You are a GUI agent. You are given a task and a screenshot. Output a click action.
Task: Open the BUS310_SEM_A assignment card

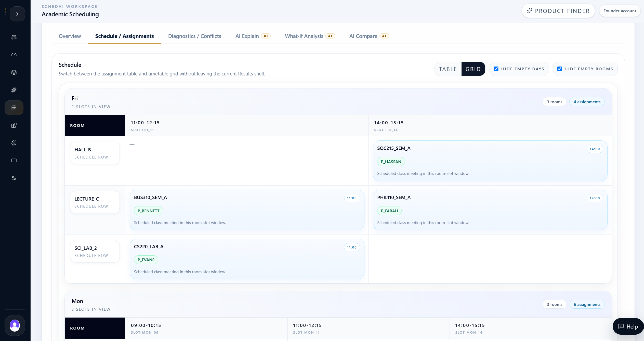[247, 210]
